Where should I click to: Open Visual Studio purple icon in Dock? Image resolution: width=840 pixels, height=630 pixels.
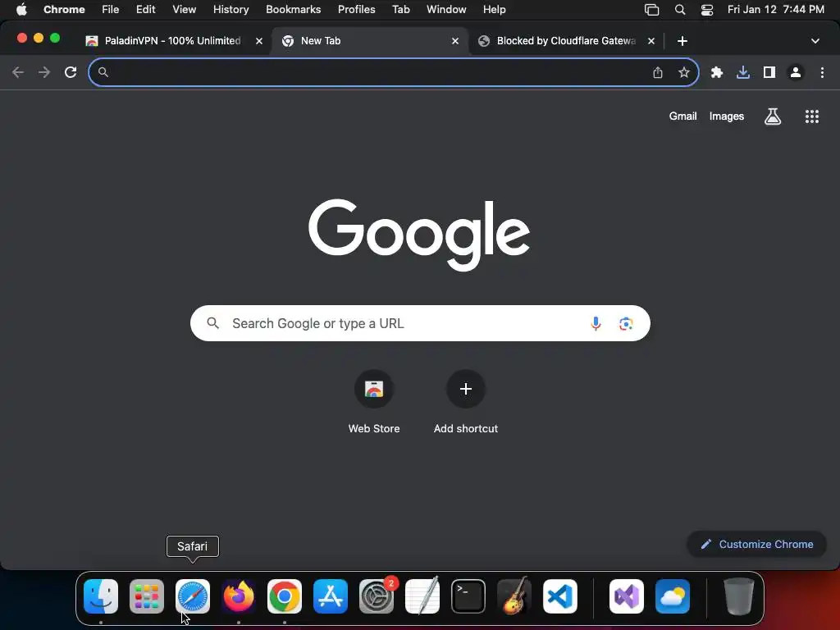tap(627, 596)
